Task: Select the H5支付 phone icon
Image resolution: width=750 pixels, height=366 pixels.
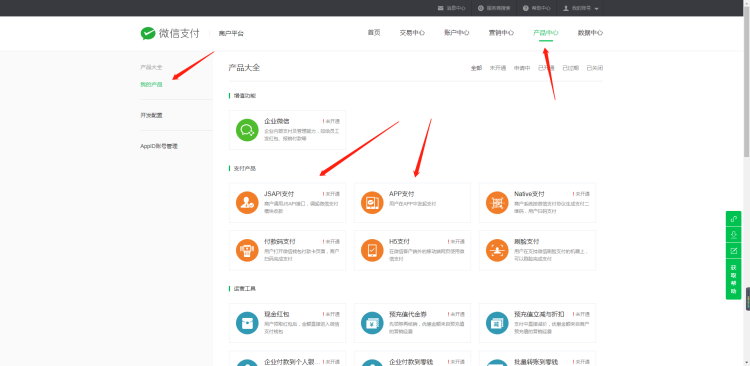Action: click(372, 250)
